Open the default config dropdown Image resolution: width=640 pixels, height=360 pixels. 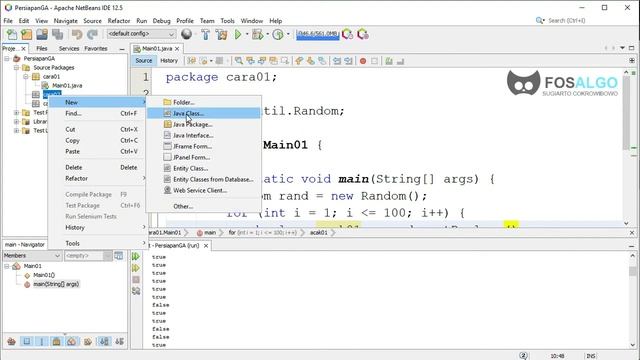141,34
